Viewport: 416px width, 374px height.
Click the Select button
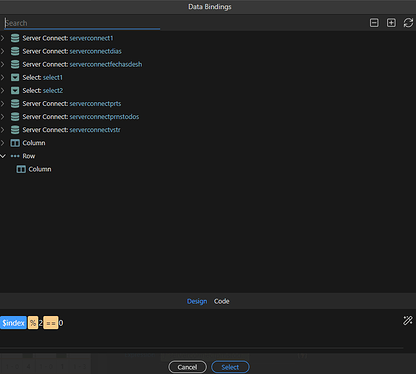coord(230,367)
